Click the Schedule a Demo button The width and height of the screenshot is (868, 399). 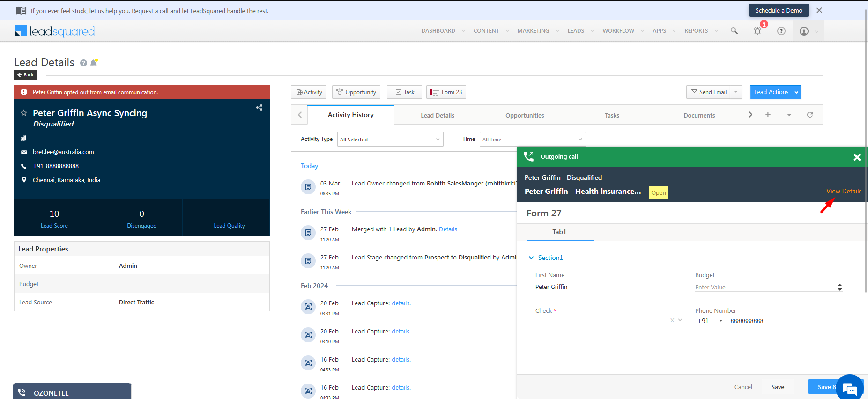[779, 10]
